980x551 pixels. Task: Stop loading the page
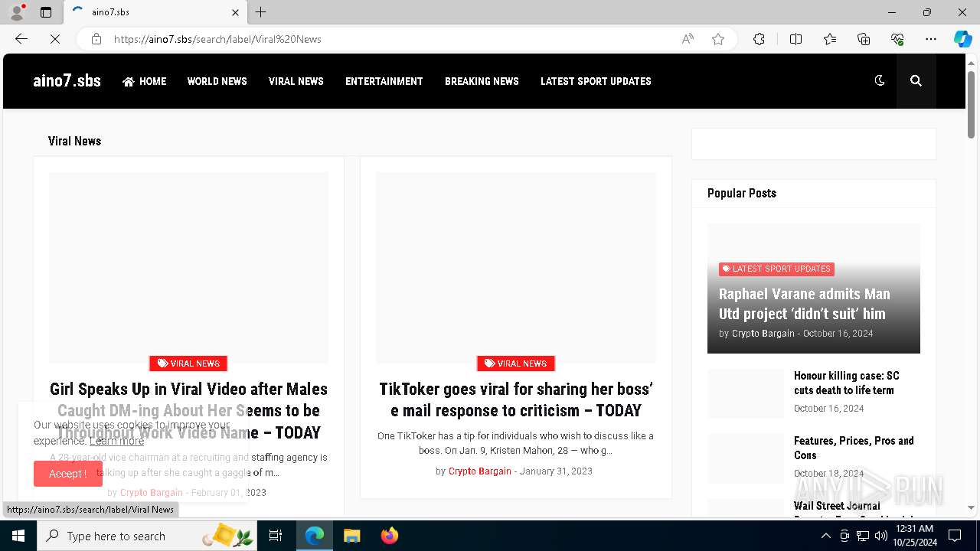point(55,39)
